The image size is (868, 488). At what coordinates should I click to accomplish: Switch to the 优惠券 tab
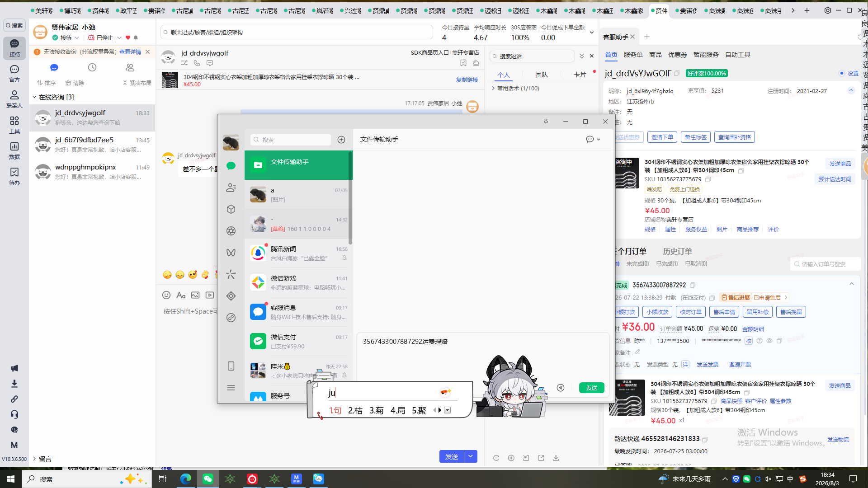pos(678,55)
